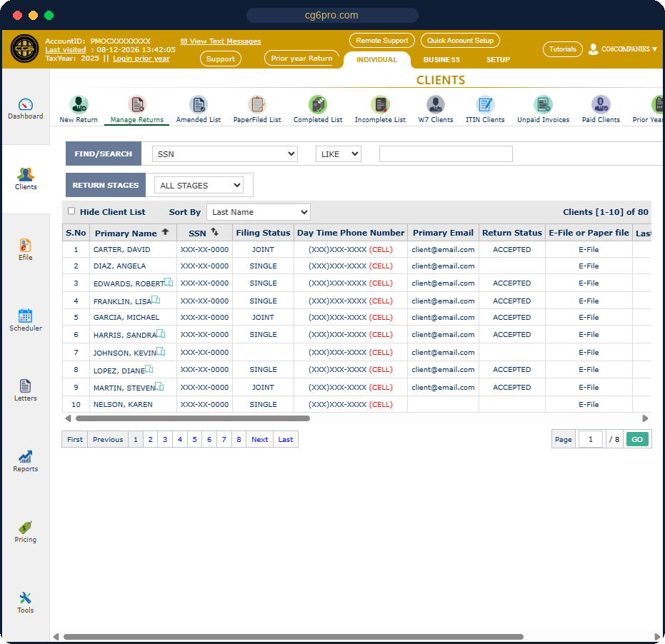Click the Previous page button

click(x=108, y=440)
